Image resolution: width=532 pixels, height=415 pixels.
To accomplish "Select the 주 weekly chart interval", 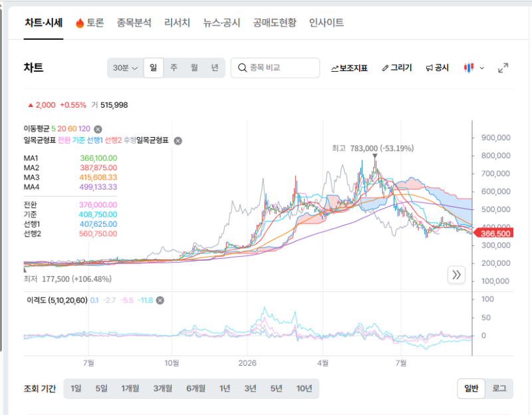I will (174, 68).
